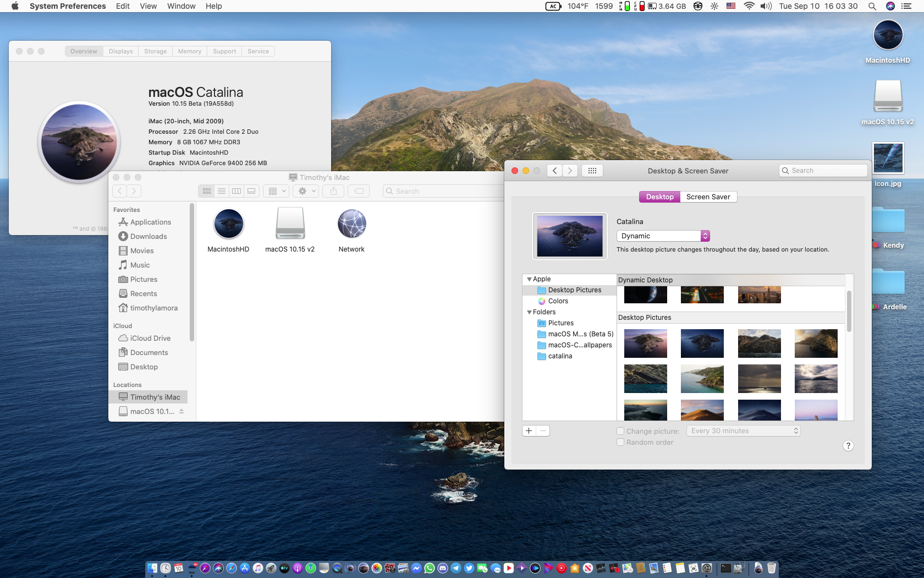Enable Change picture checkbox
The height and width of the screenshot is (578, 924).
point(620,431)
